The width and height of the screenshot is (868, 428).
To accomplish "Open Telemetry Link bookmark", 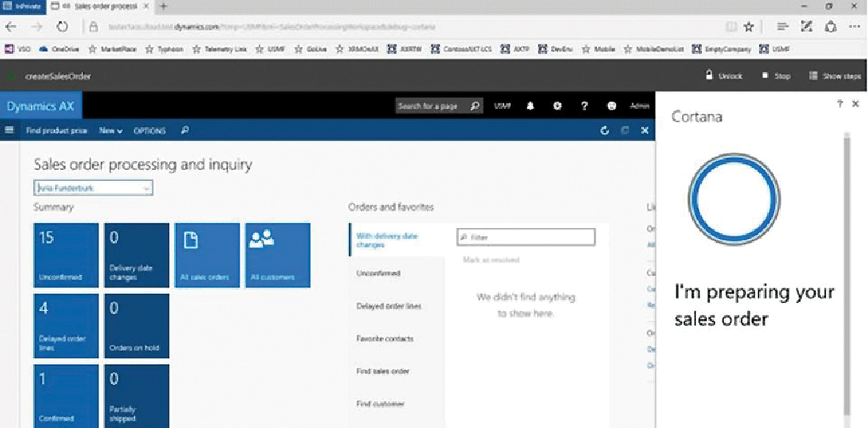I will [x=220, y=49].
